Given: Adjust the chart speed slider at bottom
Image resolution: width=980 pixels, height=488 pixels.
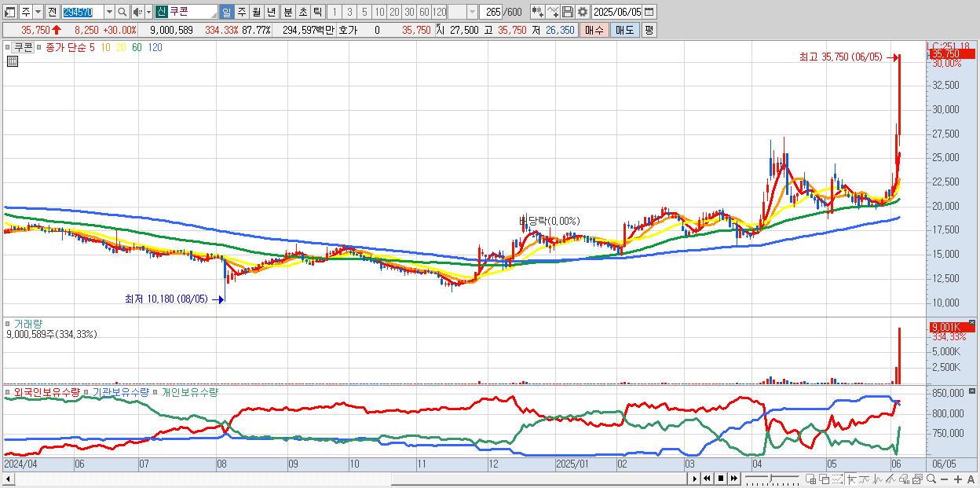Looking at the screenshot, I should pos(773,479).
